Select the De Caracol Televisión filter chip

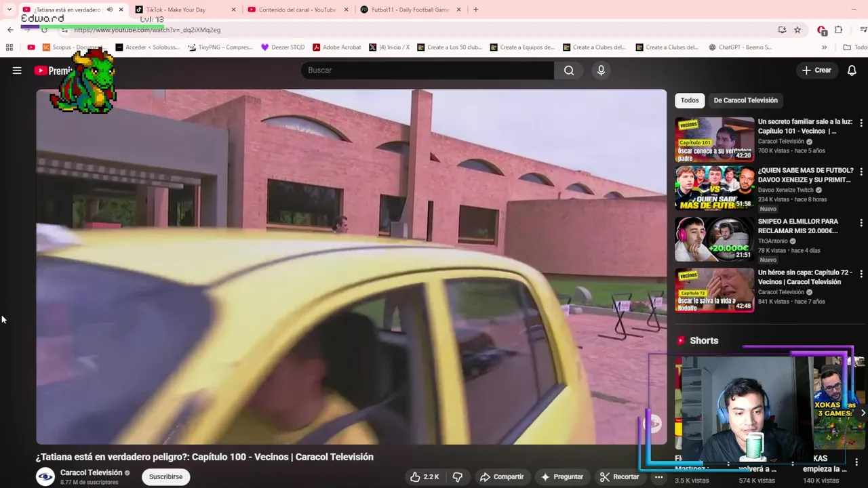(745, 100)
